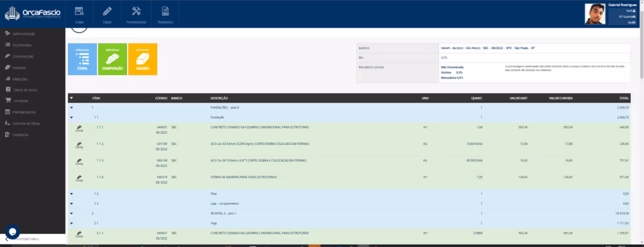Viewport: 644px width, 247px height.
Task: Click total 757,91 of item 1.1.3
Action: [625, 160]
